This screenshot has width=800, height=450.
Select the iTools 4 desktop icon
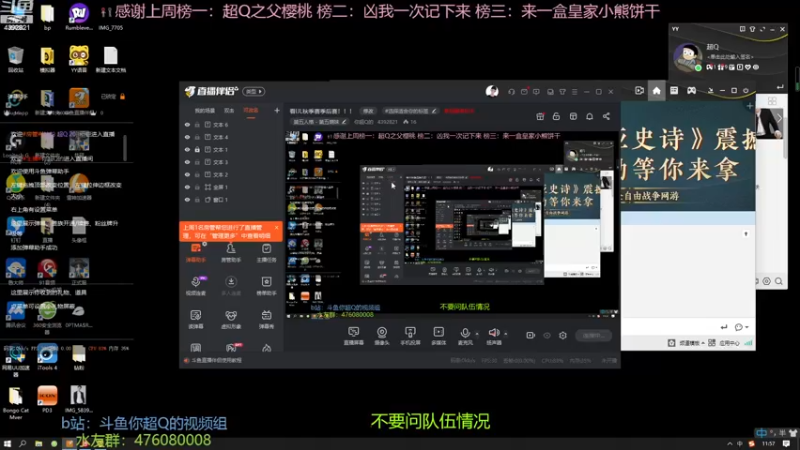(47, 357)
